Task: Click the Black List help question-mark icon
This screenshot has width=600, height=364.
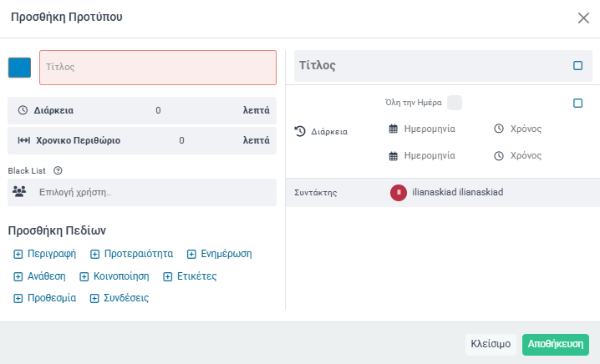Action: click(58, 171)
